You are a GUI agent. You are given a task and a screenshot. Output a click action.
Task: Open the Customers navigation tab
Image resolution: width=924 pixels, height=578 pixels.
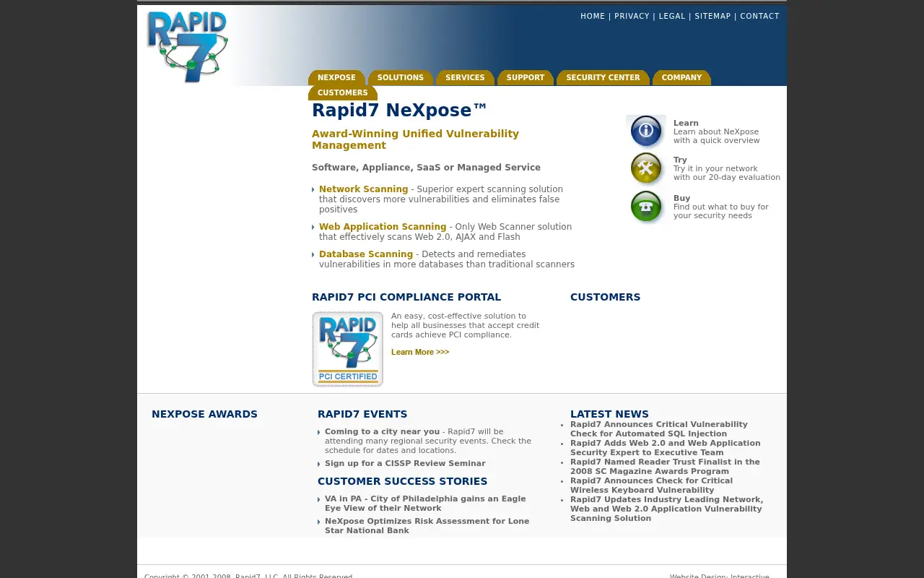(343, 93)
